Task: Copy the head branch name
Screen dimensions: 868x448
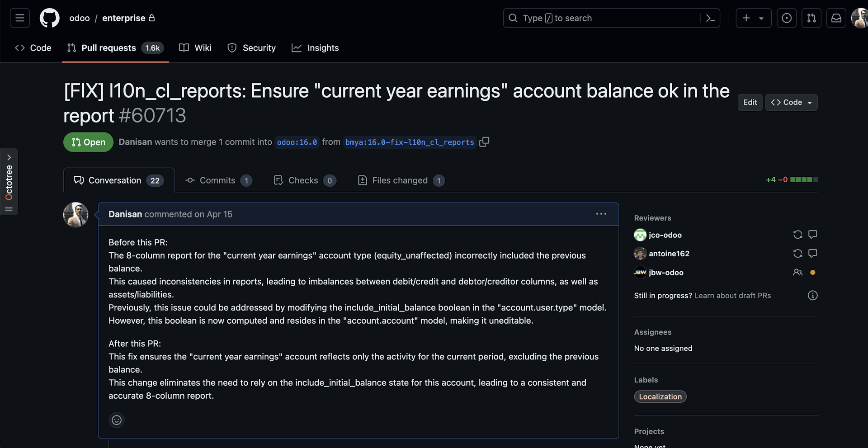Action: point(484,142)
